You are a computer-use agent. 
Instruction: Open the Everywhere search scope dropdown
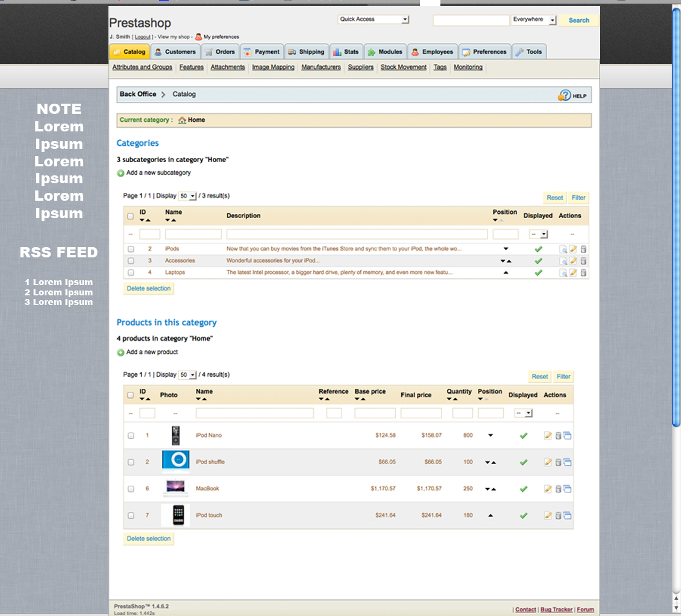point(534,20)
